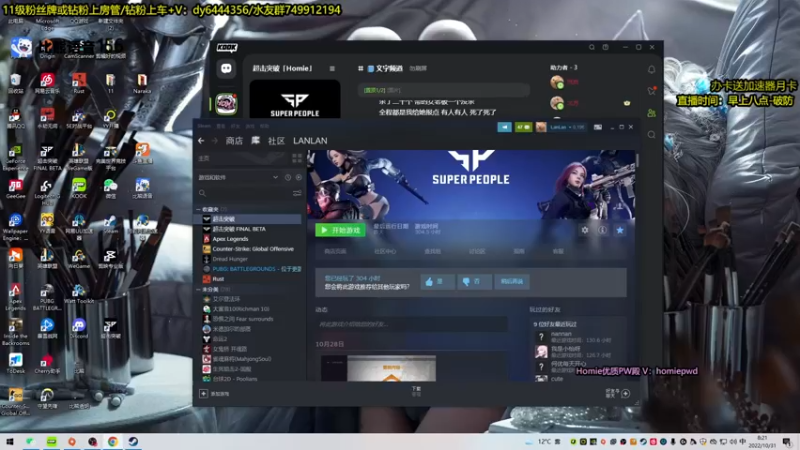Toggle the favorite star for Super People

click(x=620, y=230)
